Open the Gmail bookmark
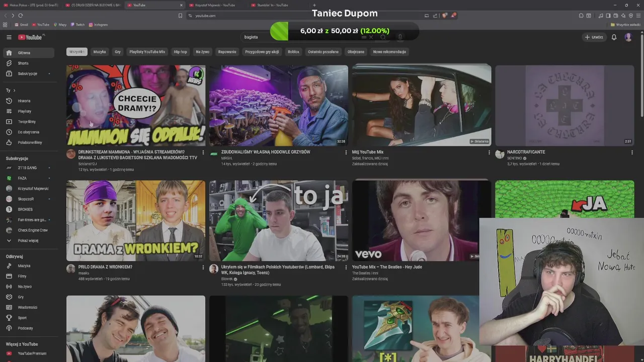The height and width of the screenshot is (362, 644). (21, 25)
